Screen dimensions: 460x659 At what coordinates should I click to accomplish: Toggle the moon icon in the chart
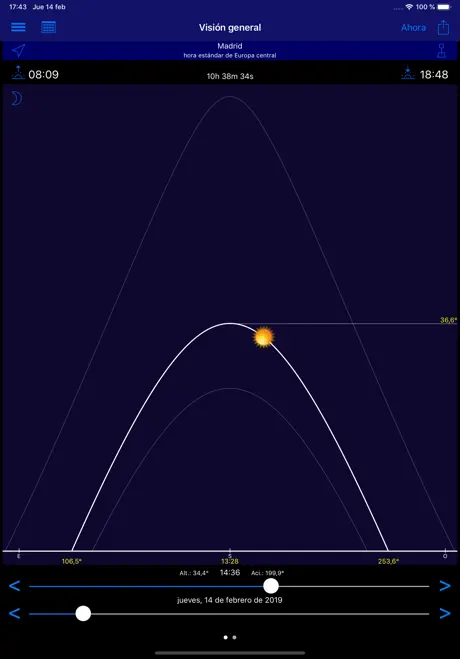click(x=16, y=98)
